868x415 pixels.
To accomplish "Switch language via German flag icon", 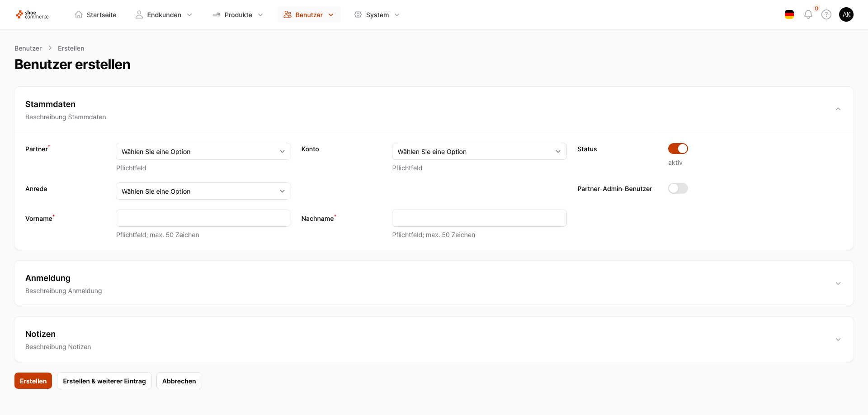I will [x=789, y=15].
